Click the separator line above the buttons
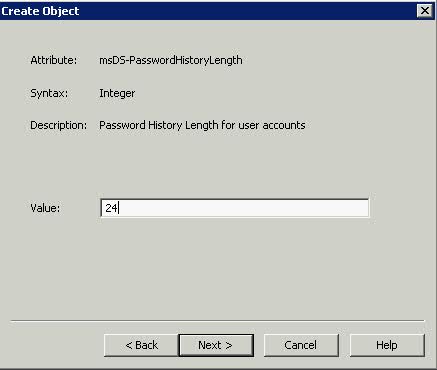 218,321
